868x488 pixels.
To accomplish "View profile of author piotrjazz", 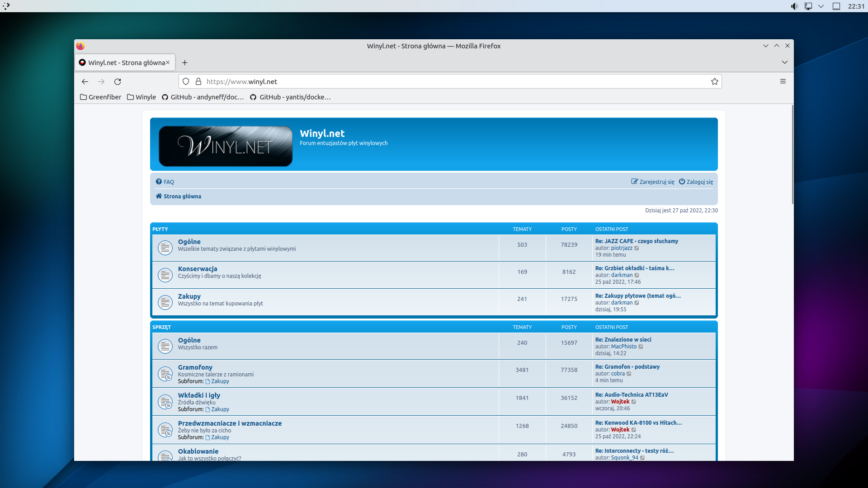I will pyautogui.click(x=622, y=248).
